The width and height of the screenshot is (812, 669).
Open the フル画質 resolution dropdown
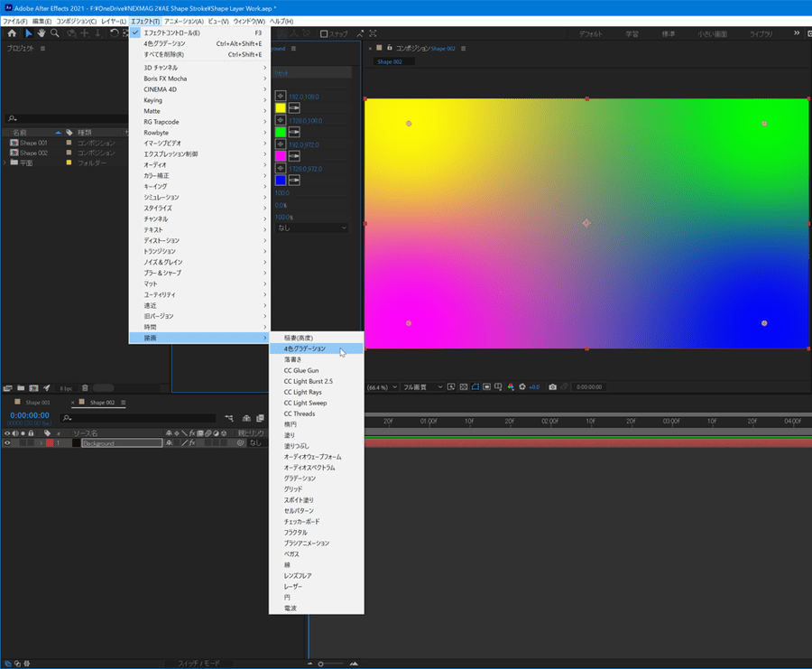pyautogui.click(x=424, y=387)
